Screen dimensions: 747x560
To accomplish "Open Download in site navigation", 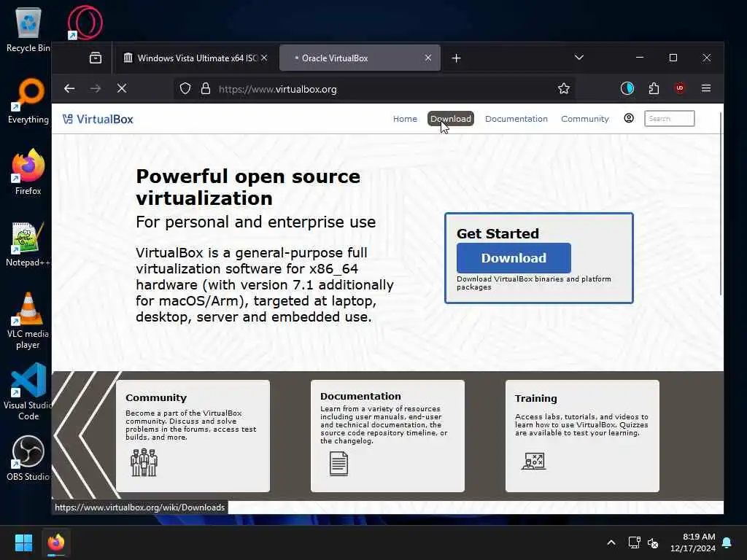I will tap(450, 119).
